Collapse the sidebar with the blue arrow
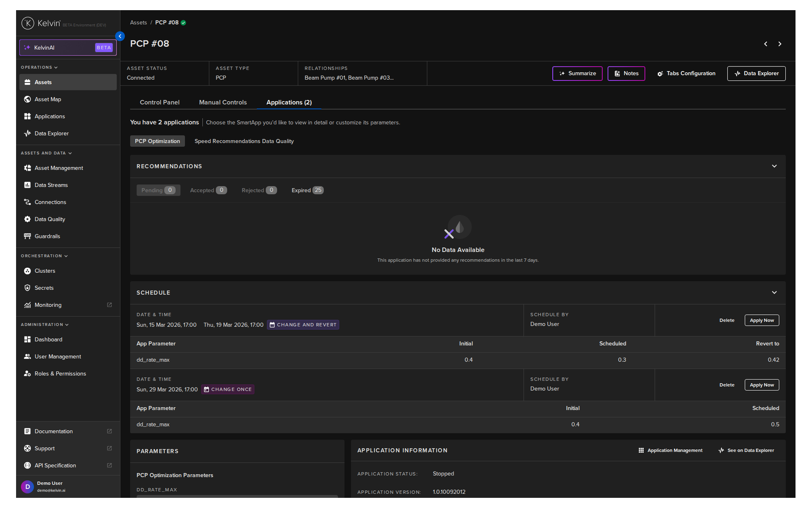 (x=120, y=36)
